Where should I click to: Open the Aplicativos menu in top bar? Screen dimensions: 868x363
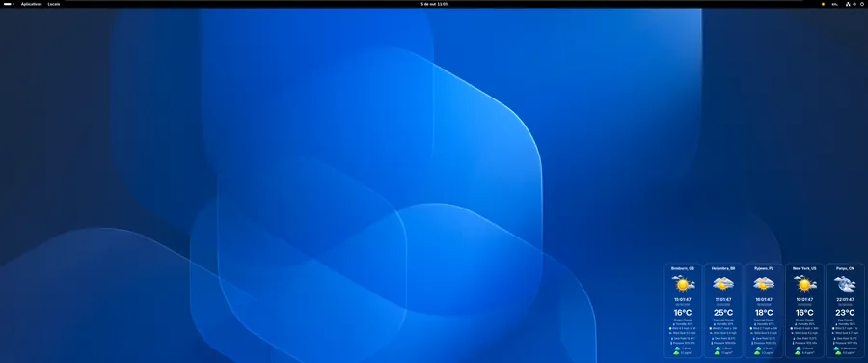[x=32, y=4]
